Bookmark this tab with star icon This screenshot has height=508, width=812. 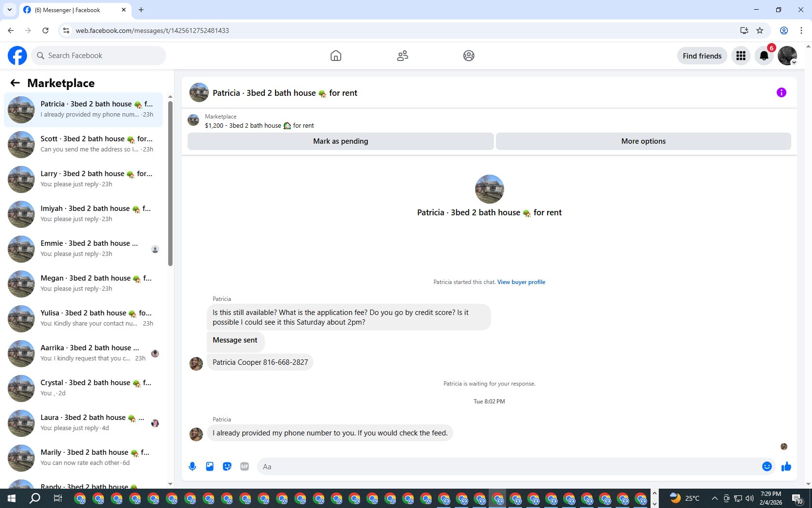[760, 30]
